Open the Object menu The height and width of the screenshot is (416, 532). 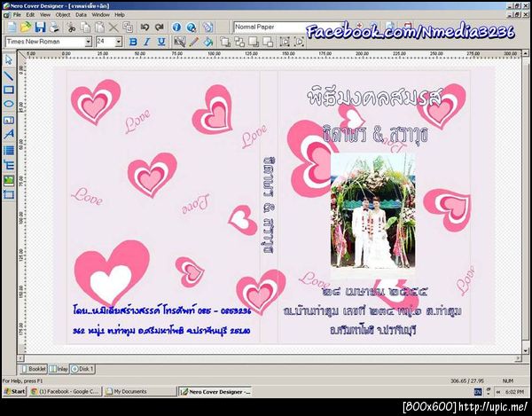pos(63,15)
